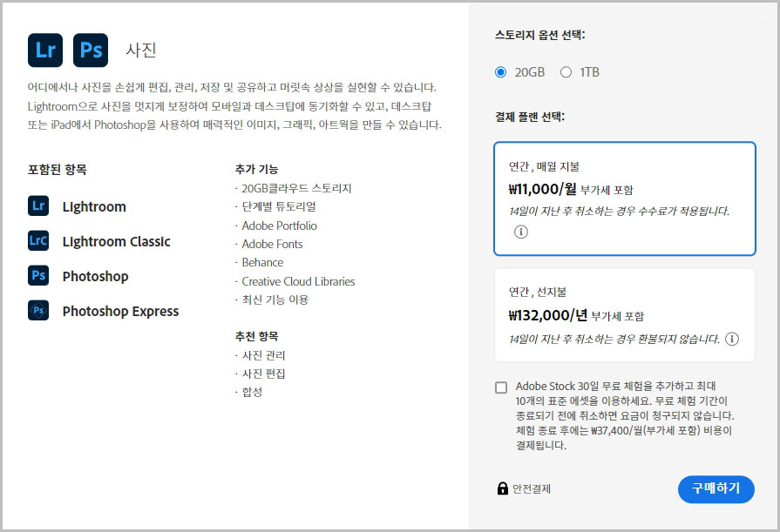Open info icon in monthly payment plan
Screen dimensions: 780x532
(521, 232)
